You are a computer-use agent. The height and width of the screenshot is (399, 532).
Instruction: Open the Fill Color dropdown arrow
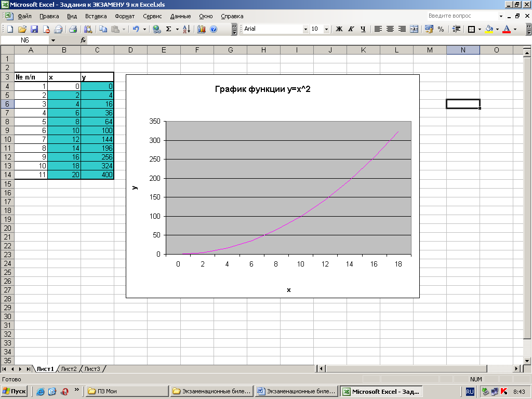click(x=497, y=29)
